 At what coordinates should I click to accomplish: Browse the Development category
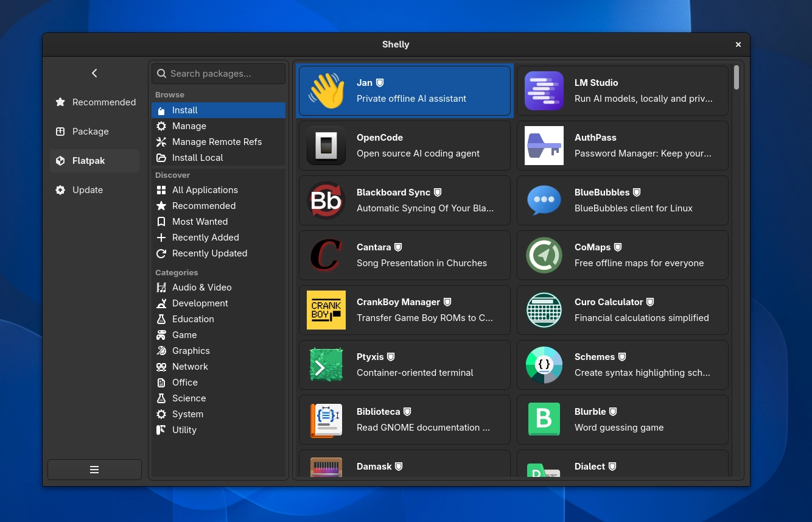coord(219,303)
